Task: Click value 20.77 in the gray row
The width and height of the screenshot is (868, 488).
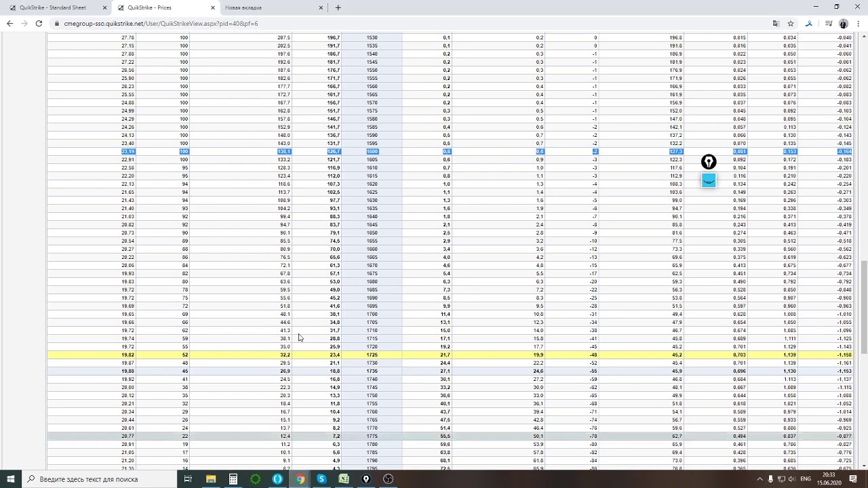Action: point(127,436)
